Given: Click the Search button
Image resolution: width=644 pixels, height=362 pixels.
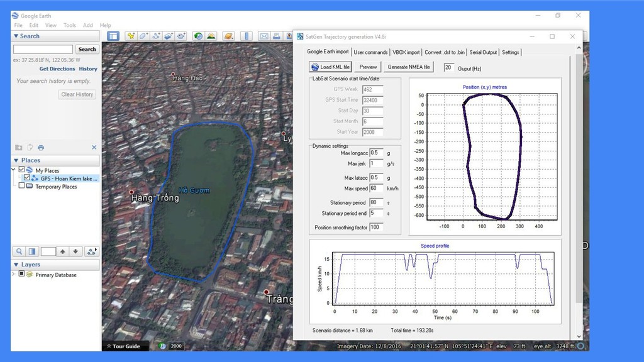Looking at the screenshot, I should pos(87,49).
